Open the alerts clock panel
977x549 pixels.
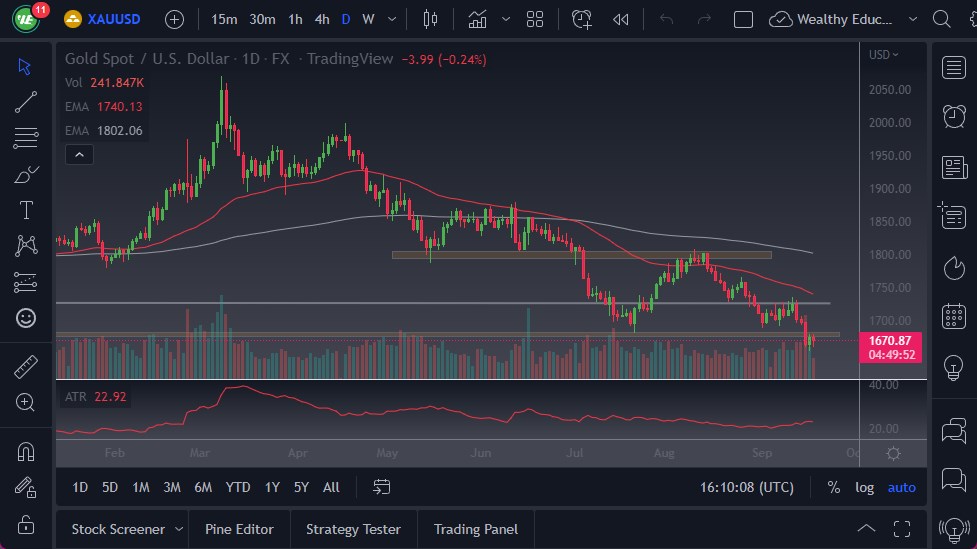[x=954, y=116]
